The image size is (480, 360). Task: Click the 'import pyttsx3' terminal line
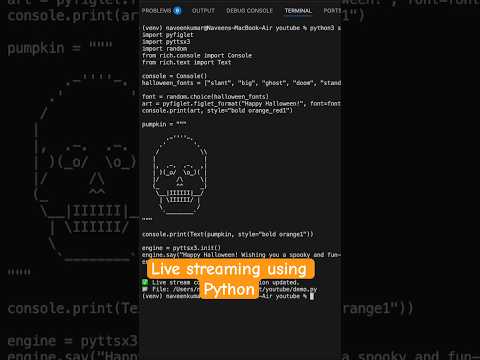coord(166,42)
